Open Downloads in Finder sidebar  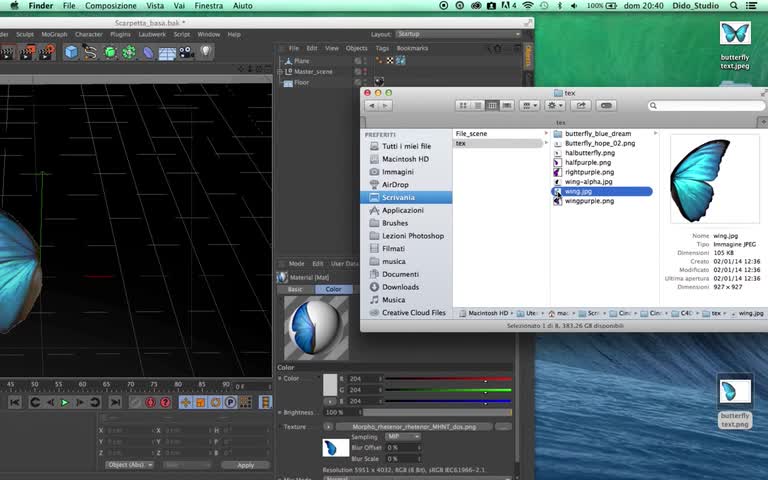click(400, 287)
